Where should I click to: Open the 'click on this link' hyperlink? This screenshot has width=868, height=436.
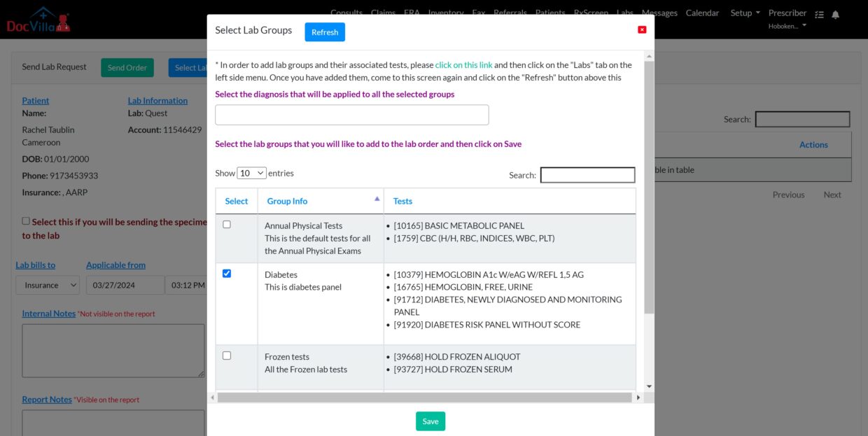tap(463, 64)
